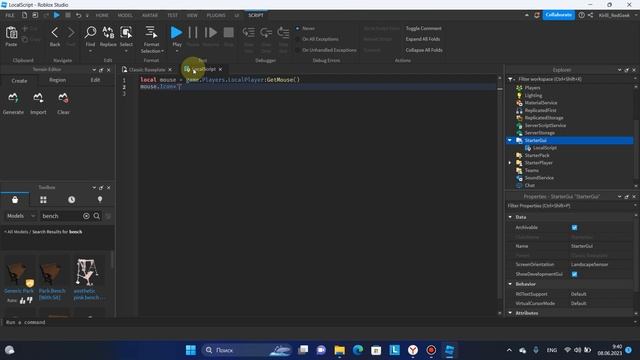Switch to the Classic Baseplate document tab
640x360 pixels.
click(147, 70)
